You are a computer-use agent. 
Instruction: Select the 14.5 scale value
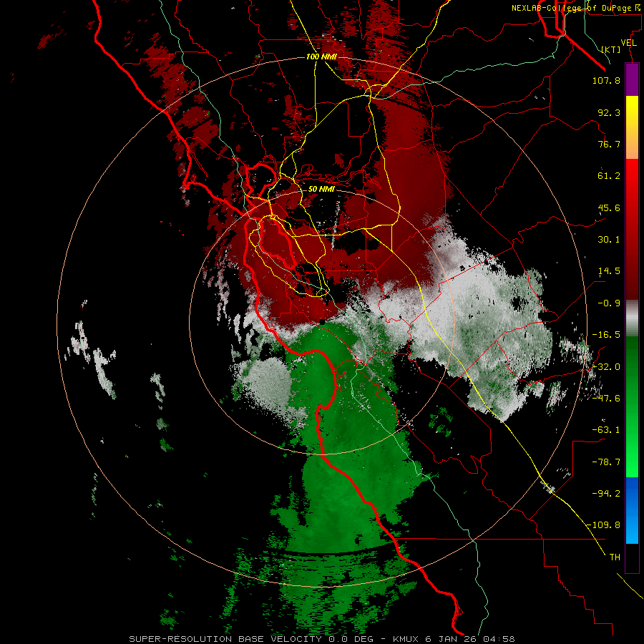[609, 271]
